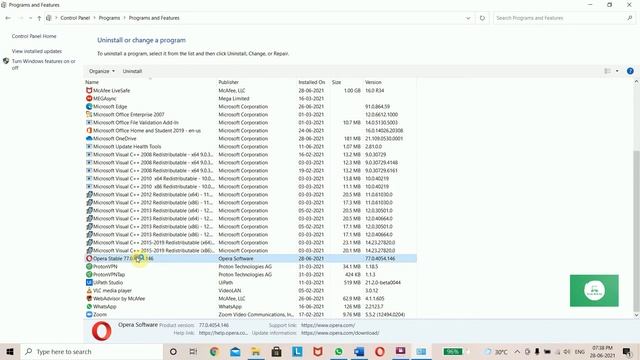
Task: Select the MEGAsync program icon
Action: tap(89, 98)
